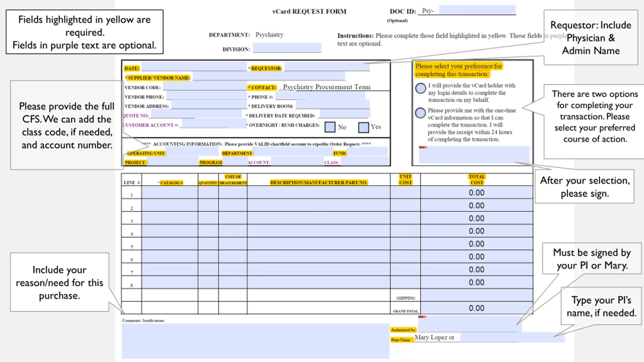The height and width of the screenshot is (362, 644).
Task: Click the Quote No field
Action: [x=196, y=114]
